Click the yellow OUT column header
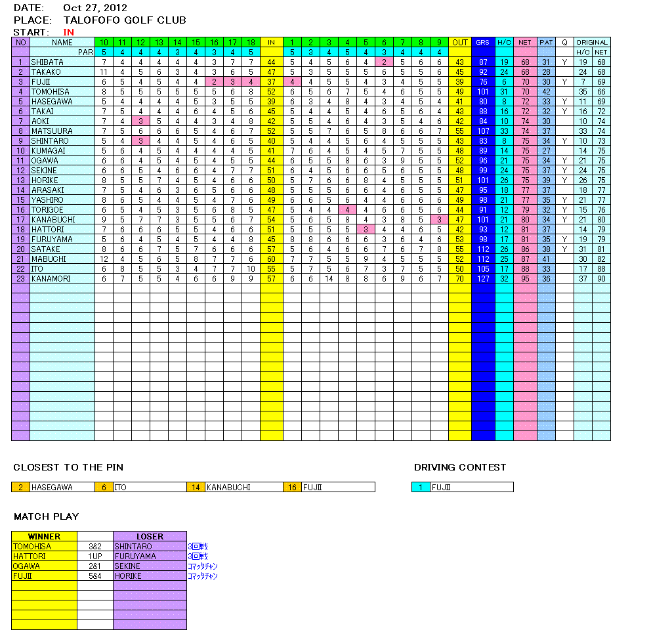 [x=460, y=43]
